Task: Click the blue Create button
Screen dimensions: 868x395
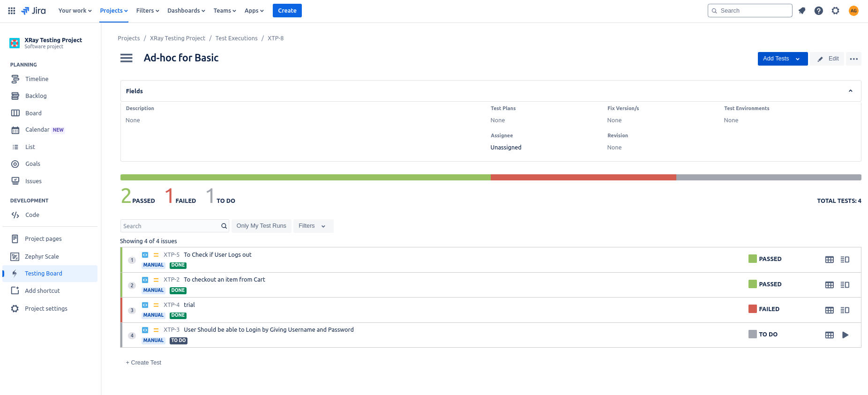Action: point(287,11)
